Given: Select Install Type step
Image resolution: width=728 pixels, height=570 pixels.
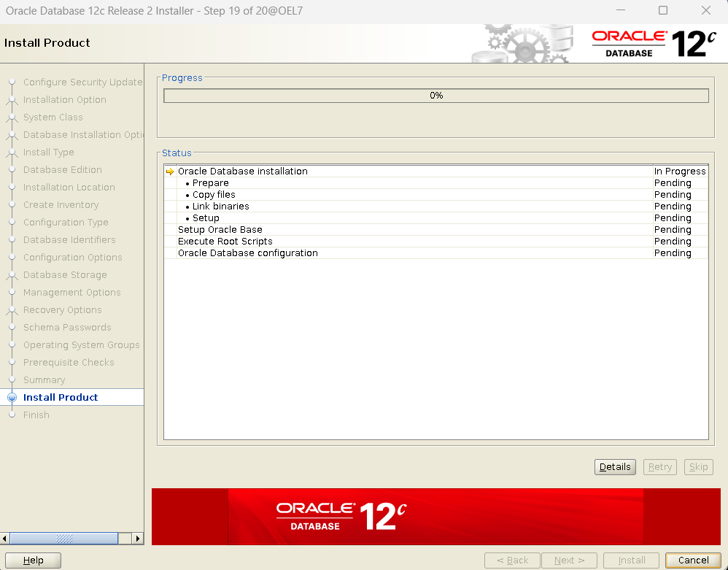Looking at the screenshot, I should tap(48, 153).
